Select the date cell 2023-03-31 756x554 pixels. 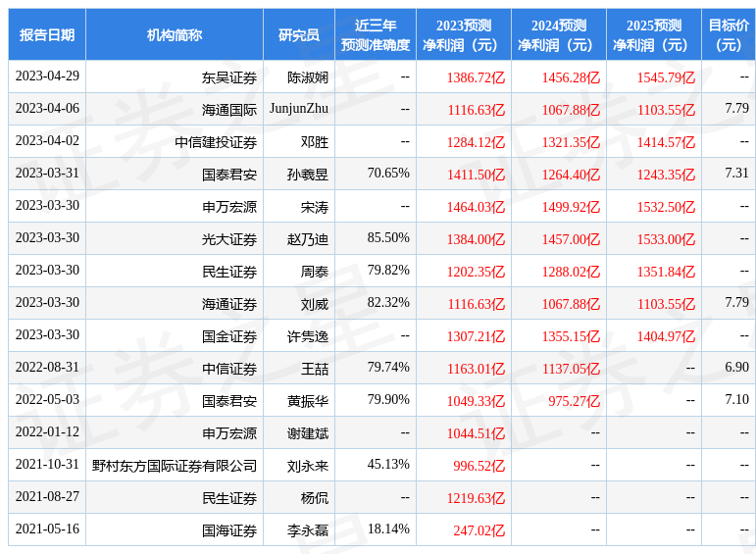click(x=47, y=174)
